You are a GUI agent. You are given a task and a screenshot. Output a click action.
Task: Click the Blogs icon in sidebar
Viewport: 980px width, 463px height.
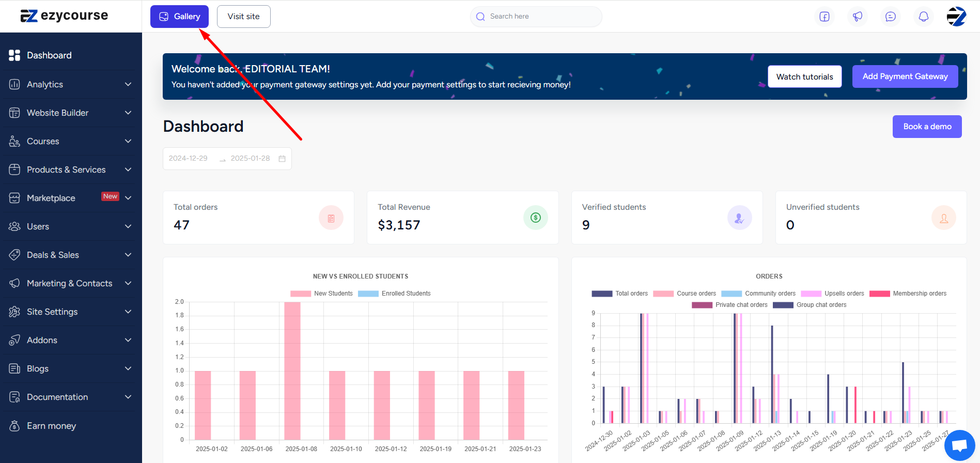tap(14, 368)
